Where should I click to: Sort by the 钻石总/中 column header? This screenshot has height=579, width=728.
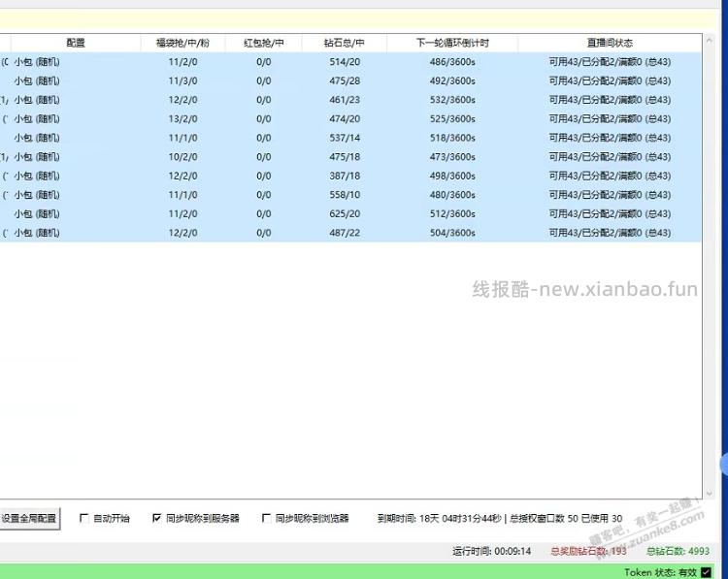(x=344, y=43)
